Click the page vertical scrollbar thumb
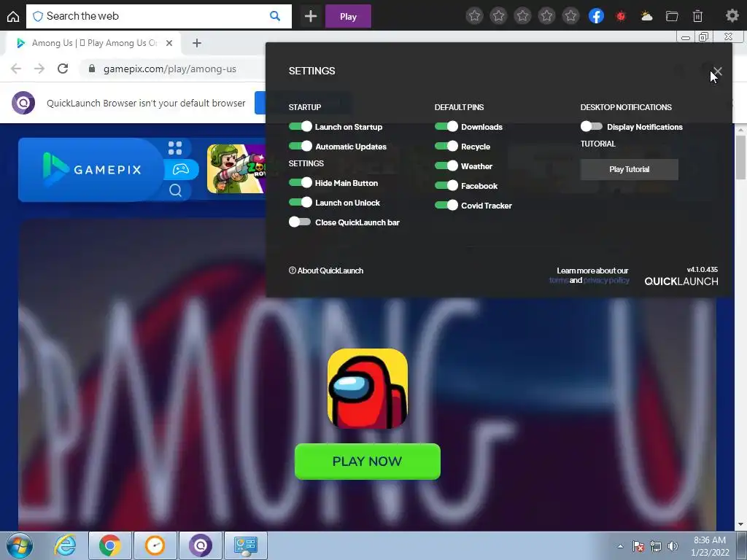Screen dimensions: 747x560 [741, 157]
